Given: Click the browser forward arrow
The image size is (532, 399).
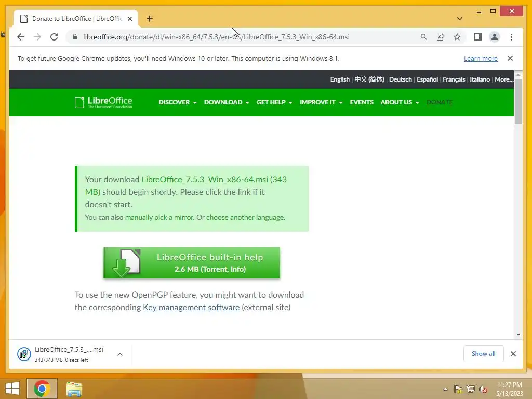Looking at the screenshot, I should point(37,37).
